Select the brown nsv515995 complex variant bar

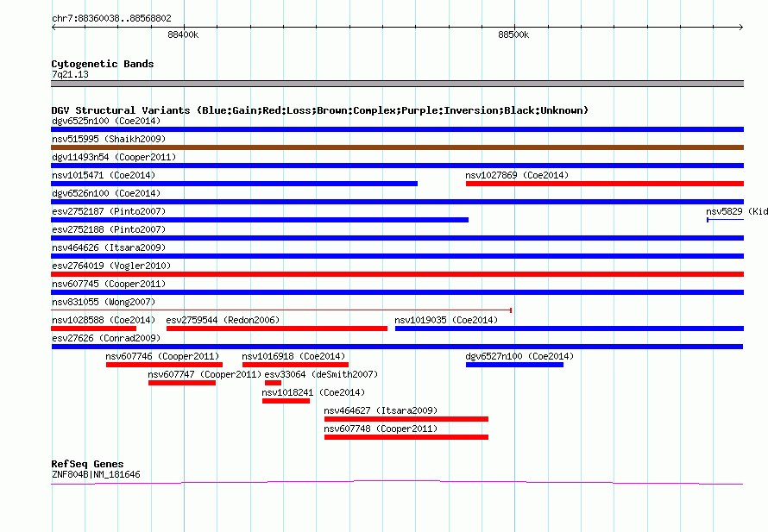[x=397, y=147]
